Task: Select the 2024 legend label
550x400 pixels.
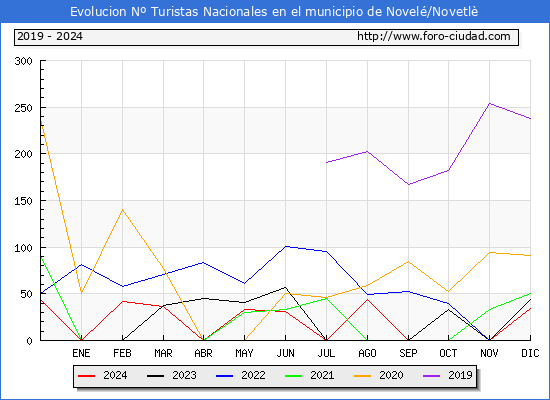Action: point(115,375)
